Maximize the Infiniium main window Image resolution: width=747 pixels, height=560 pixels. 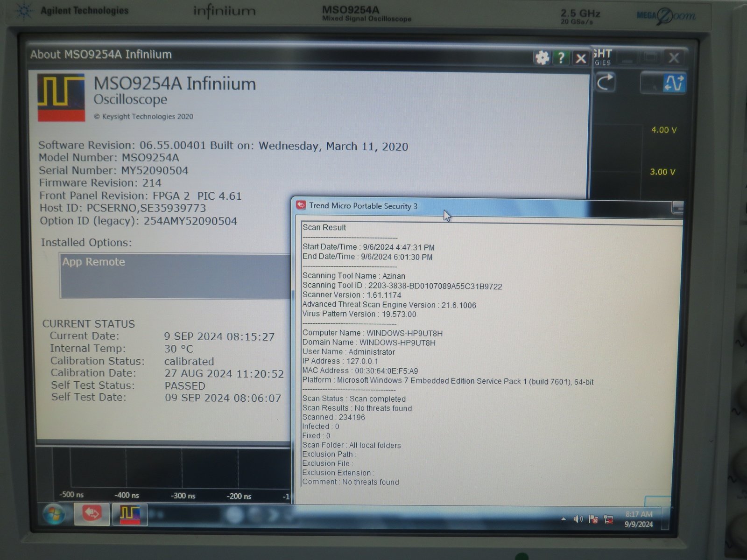pyautogui.click(x=650, y=58)
